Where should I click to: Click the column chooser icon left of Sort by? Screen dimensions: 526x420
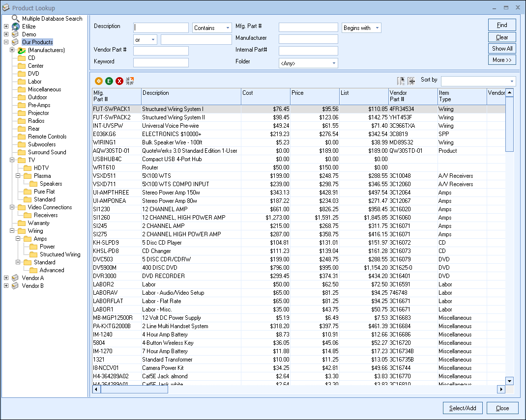coord(402,81)
